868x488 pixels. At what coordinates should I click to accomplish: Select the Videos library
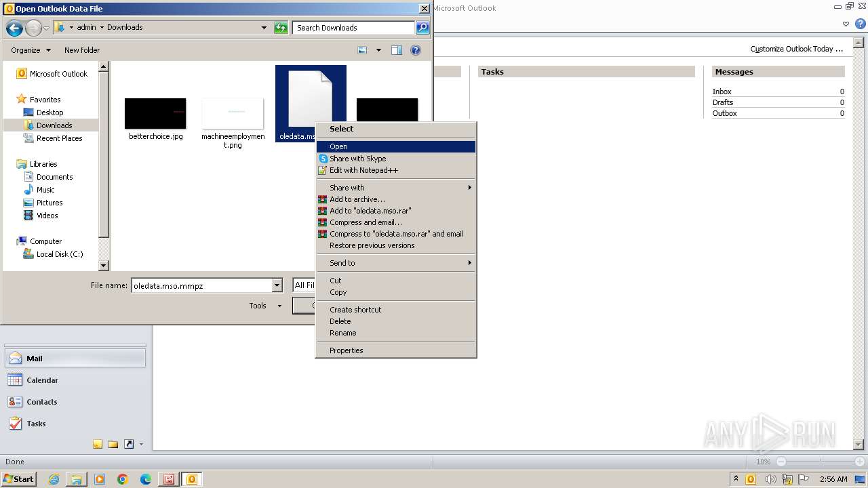[x=41, y=216]
